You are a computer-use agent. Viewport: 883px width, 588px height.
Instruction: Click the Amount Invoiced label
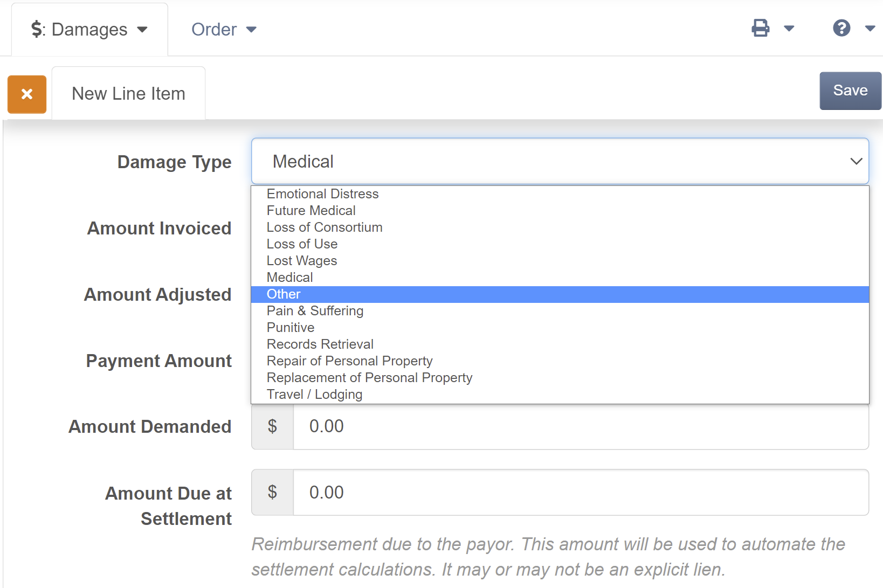(x=159, y=229)
